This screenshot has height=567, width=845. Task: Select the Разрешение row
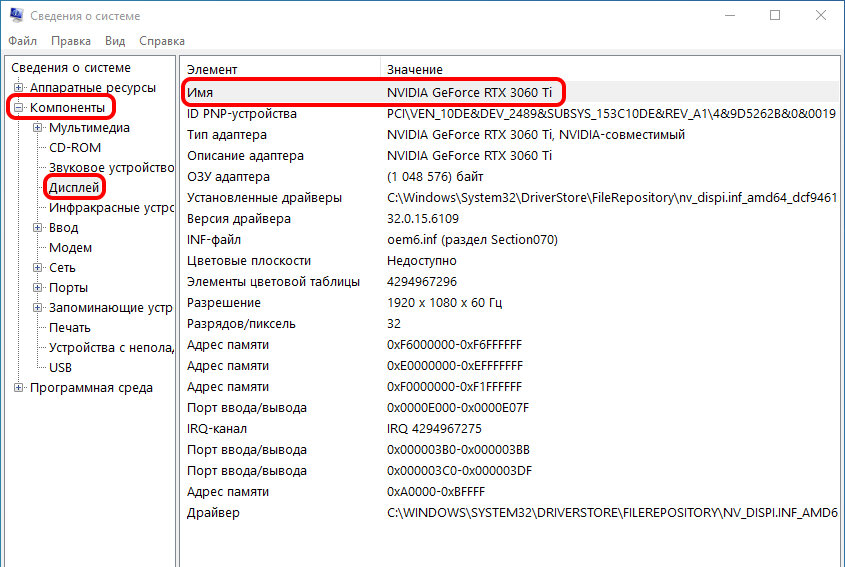coord(510,303)
